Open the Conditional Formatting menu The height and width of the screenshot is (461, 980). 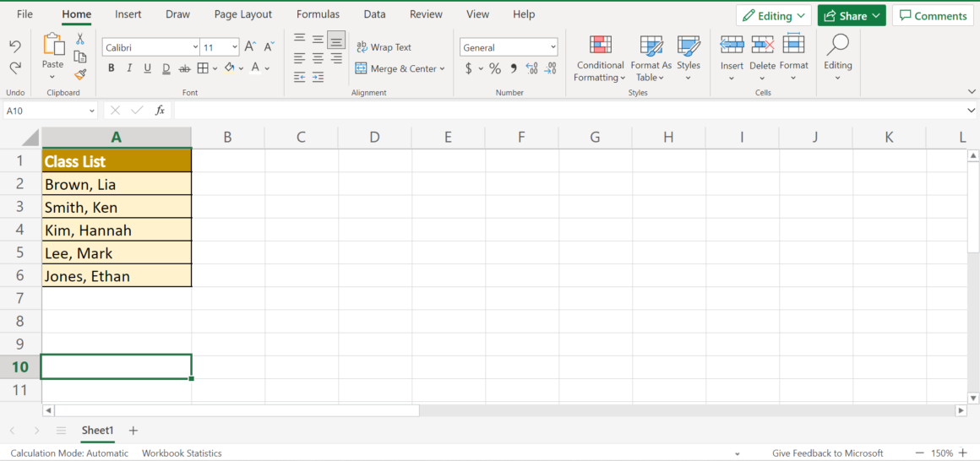pos(600,59)
